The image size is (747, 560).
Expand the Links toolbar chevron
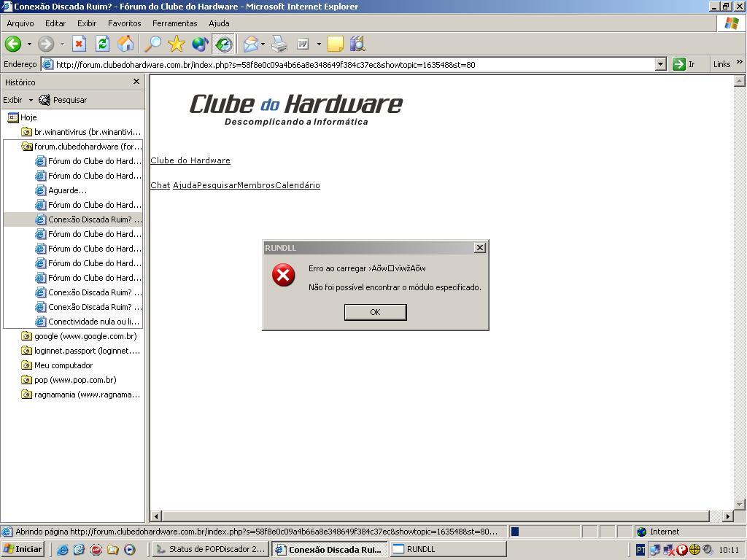point(740,62)
